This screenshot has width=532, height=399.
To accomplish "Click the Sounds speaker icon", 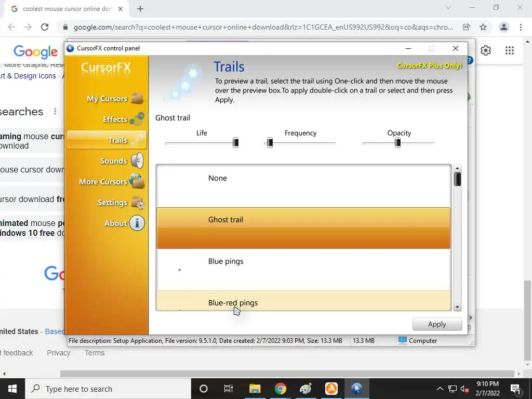I will click(x=137, y=161).
